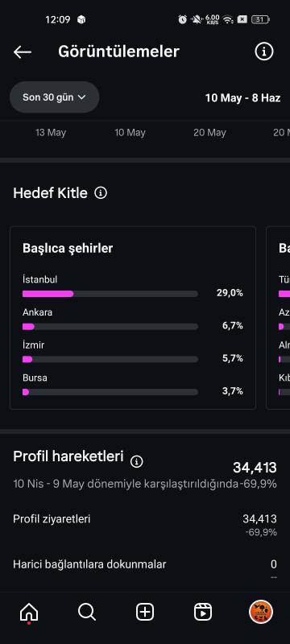The height and width of the screenshot is (644, 290).
Task: Tap the alarm icon in status bar
Action: tap(182, 19)
